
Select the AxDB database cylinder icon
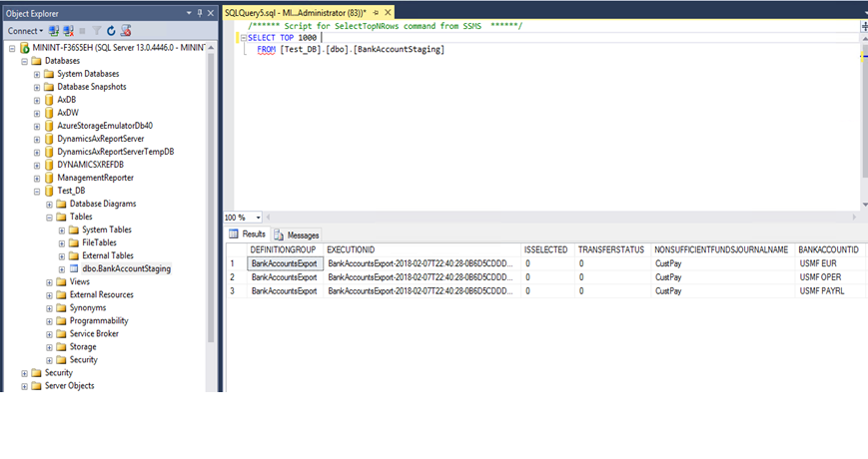pos(49,100)
